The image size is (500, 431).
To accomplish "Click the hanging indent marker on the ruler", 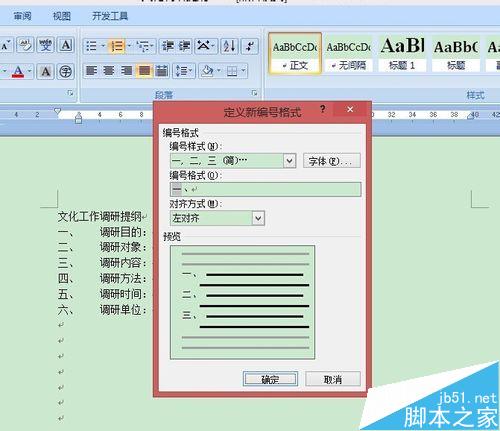I will (78, 116).
